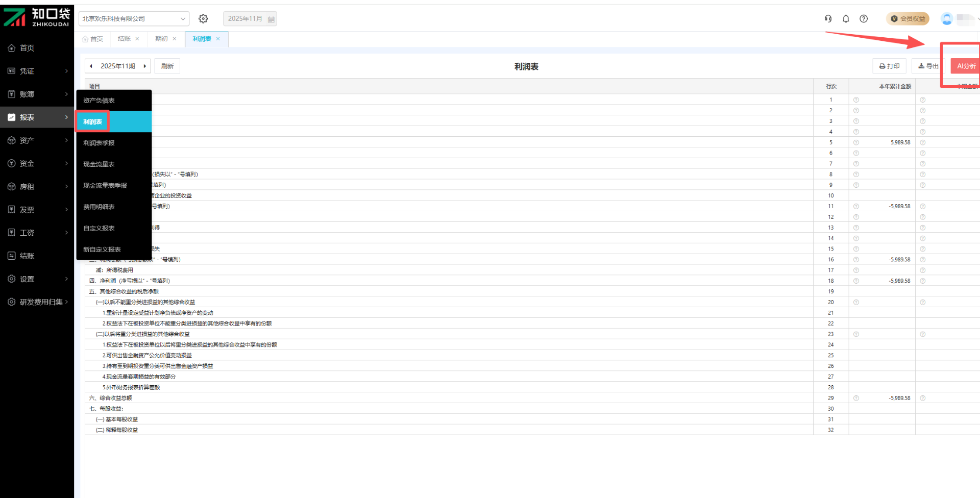Open customer service headset icon
980x498 pixels.
point(828,19)
